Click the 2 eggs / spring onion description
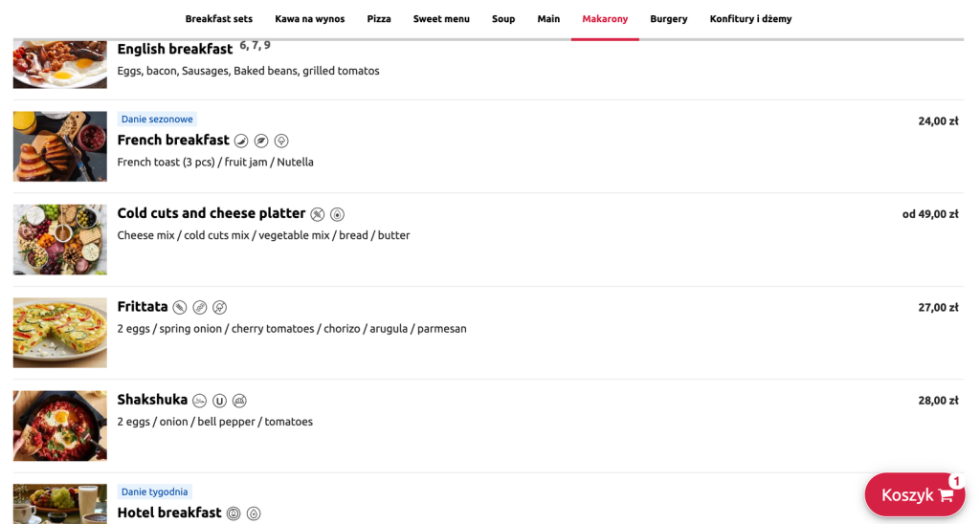This screenshot has width=980, height=524. [x=292, y=329]
